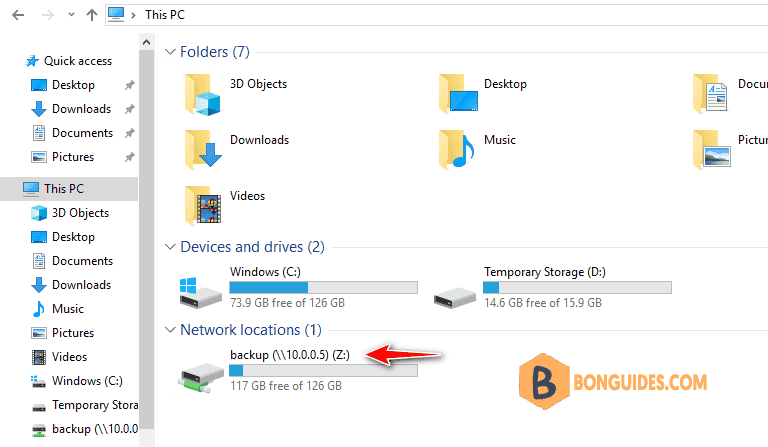Open the 3D Objects folder icon
This screenshot has height=447, width=768.
click(203, 94)
